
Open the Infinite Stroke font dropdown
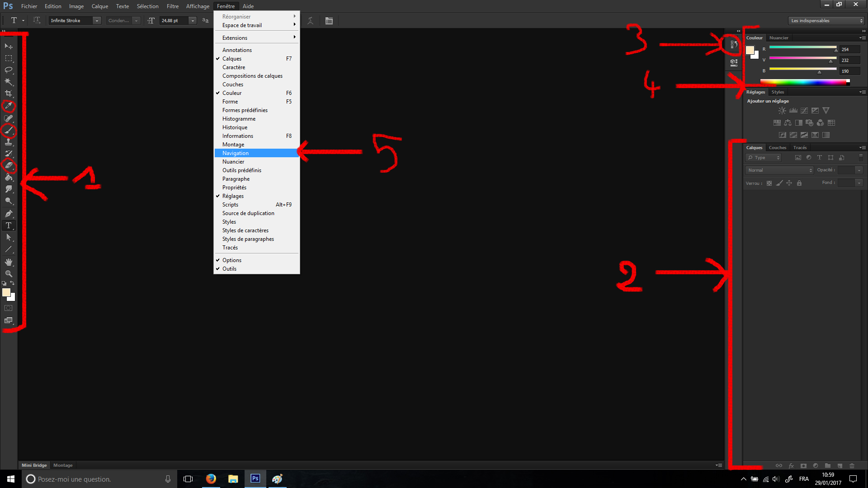(97, 21)
